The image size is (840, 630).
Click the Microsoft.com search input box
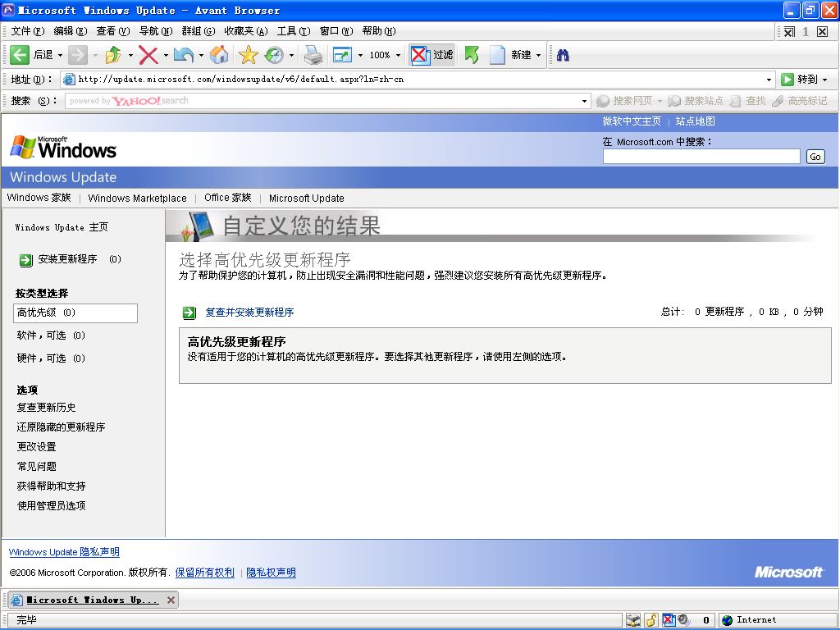[701, 157]
